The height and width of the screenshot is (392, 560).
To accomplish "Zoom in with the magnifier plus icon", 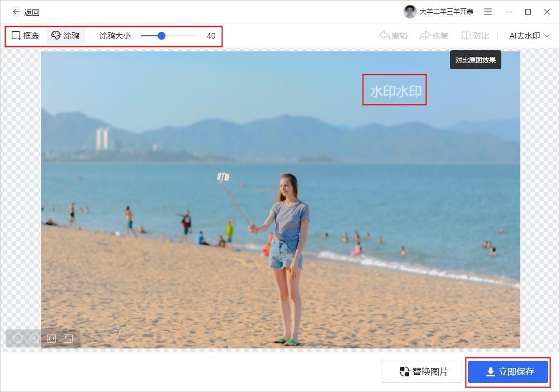I will [34, 338].
